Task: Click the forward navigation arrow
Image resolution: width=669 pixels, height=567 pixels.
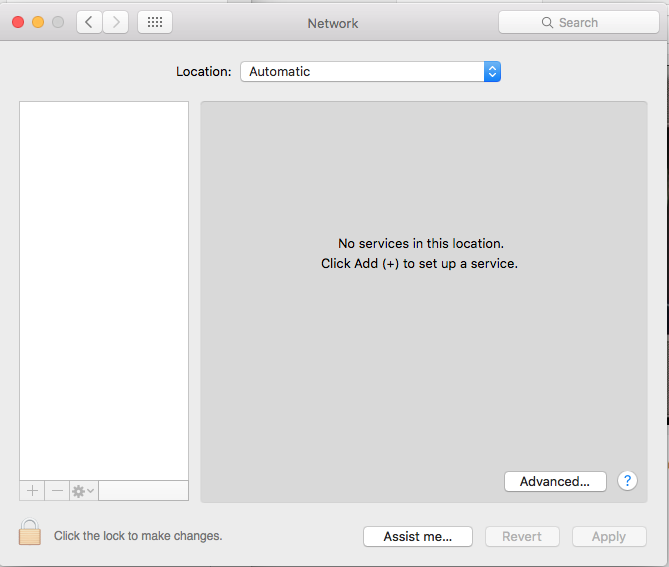Action: pyautogui.click(x=116, y=22)
